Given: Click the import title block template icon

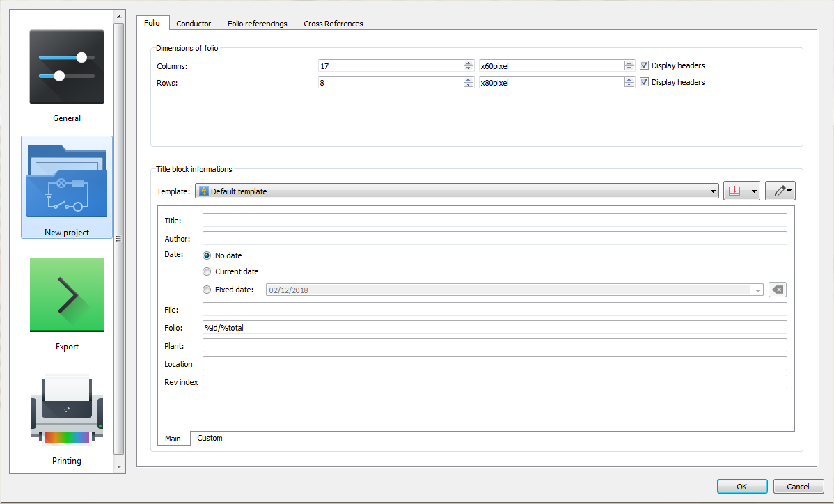Looking at the screenshot, I should tap(734, 191).
